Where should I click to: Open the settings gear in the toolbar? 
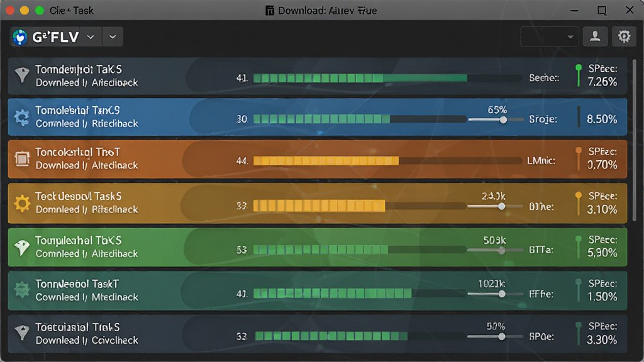(624, 37)
